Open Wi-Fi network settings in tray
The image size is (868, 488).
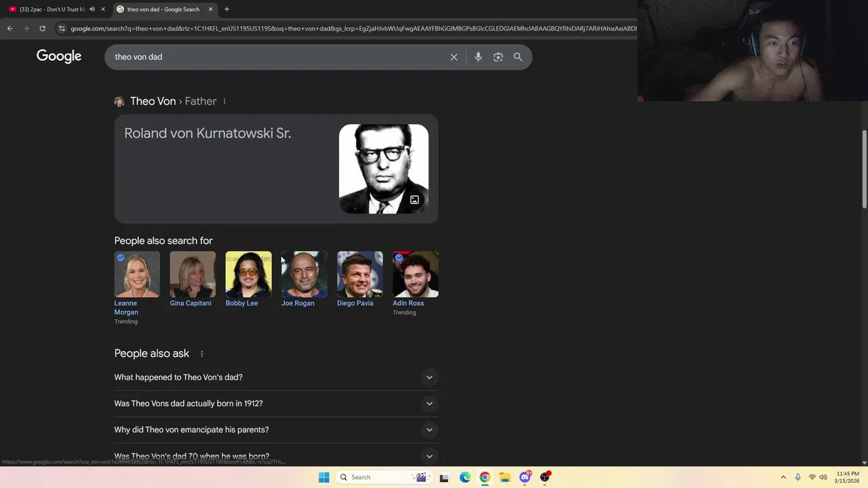pyautogui.click(x=812, y=477)
